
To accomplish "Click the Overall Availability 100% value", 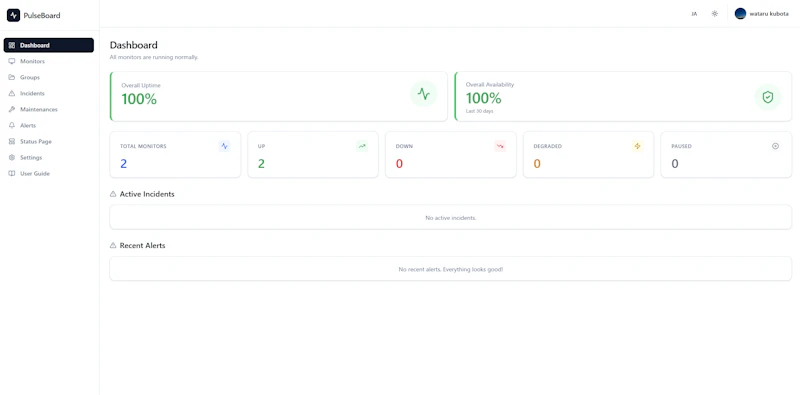I will point(484,98).
